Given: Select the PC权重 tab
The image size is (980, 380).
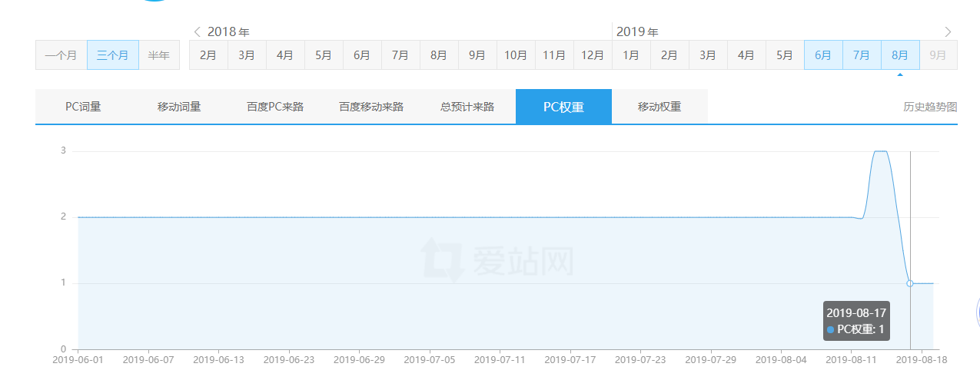Looking at the screenshot, I should pyautogui.click(x=563, y=107).
